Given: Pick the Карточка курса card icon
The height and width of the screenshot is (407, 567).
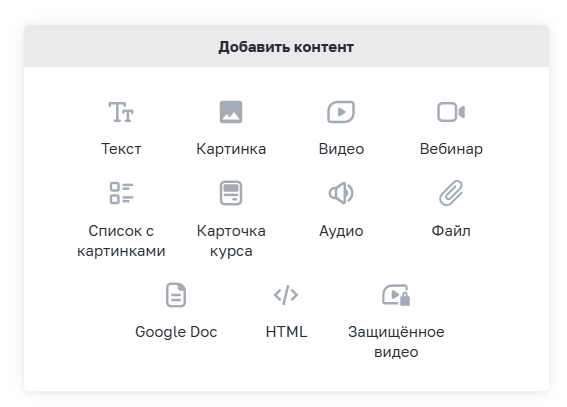Looking at the screenshot, I should click(231, 193).
